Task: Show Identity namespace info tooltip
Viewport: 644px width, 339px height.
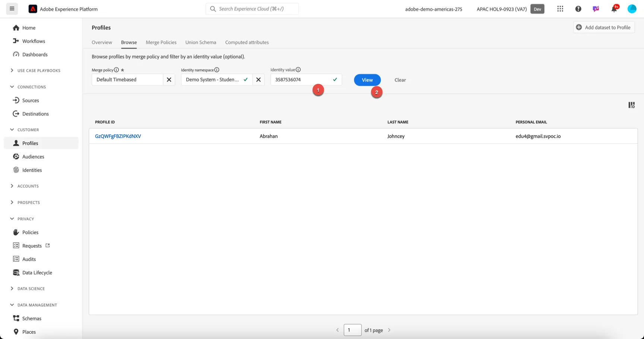Action: click(217, 70)
